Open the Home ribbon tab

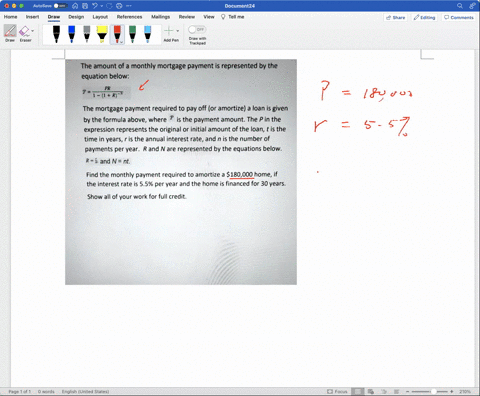[10, 17]
